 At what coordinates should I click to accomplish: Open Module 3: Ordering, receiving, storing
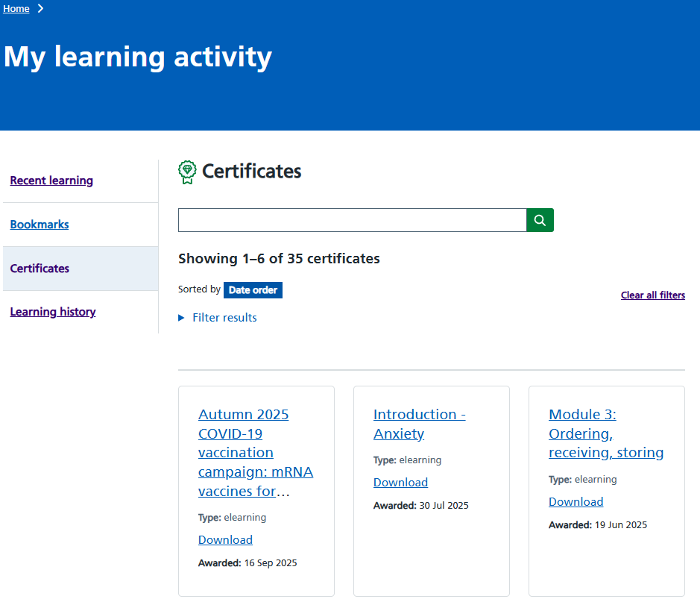[606, 433]
